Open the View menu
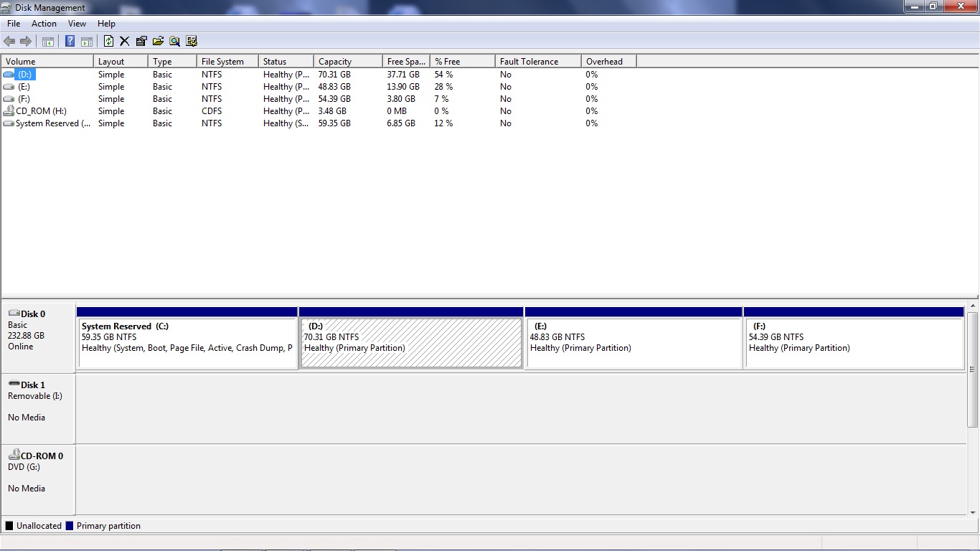 (x=77, y=23)
